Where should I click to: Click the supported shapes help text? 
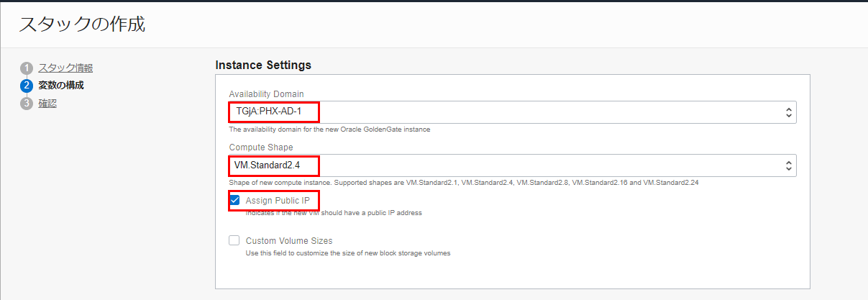pyautogui.click(x=464, y=183)
